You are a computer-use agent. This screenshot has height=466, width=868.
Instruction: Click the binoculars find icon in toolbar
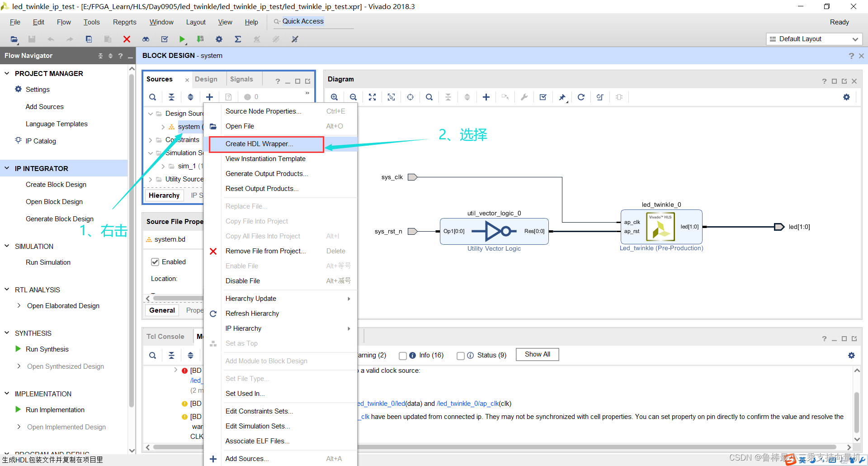click(146, 39)
